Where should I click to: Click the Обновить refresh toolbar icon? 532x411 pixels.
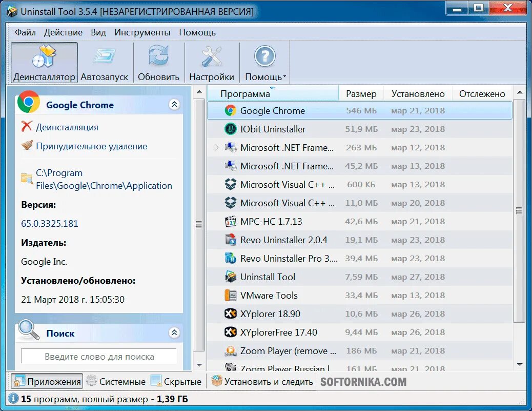click(x=158, y=56)
